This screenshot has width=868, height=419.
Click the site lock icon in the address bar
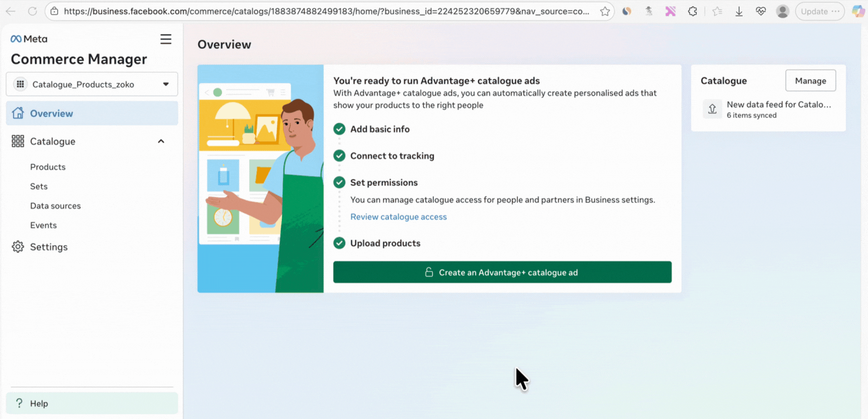[x=55, y=11]
